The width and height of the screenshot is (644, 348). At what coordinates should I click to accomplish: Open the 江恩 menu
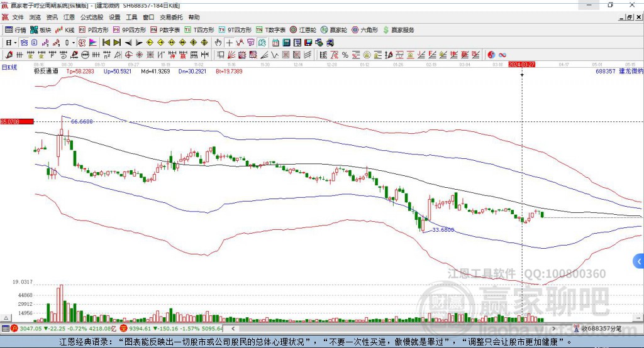coord(69,17)
